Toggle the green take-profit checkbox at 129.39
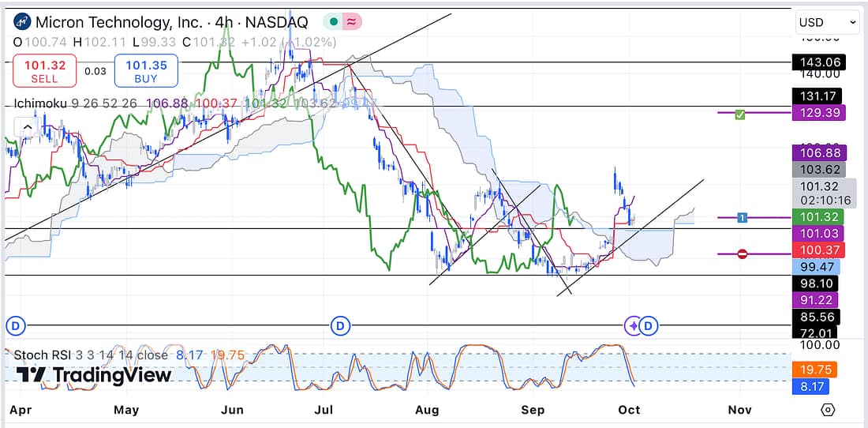The width and height of the screenshot is (868, 428). 740,115
